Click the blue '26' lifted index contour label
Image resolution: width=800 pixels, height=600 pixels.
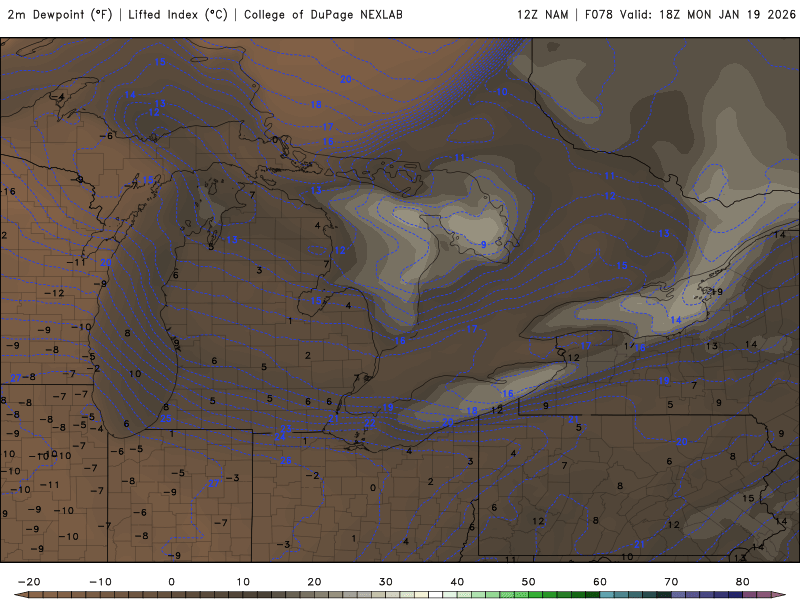pyautogui.click(x=286, y=461)
